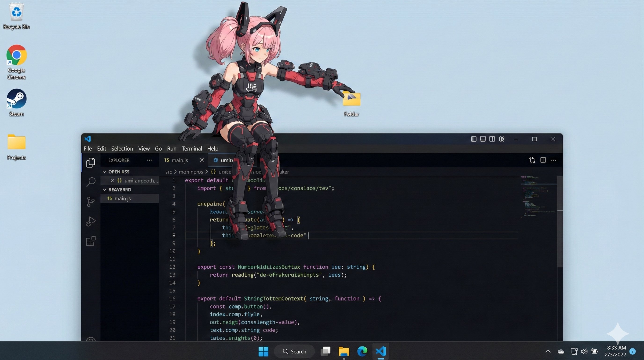
Task: Toggle the bottom panel visibility
Action: click(x=483, y=139)
